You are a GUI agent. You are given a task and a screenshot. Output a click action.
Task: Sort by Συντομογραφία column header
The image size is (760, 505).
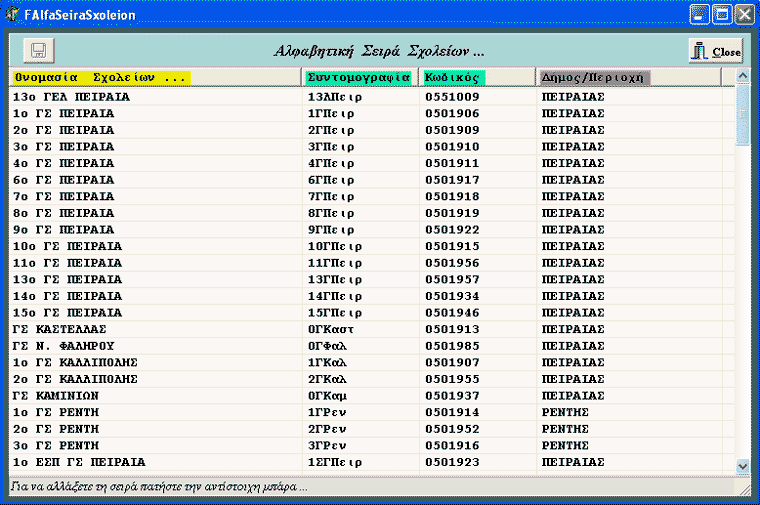[x=360, y=77]
